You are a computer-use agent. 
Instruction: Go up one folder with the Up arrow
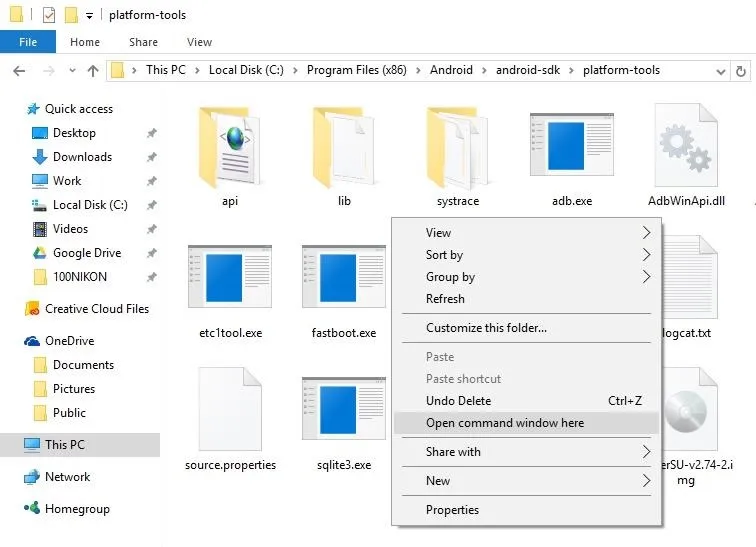[93, 71]
